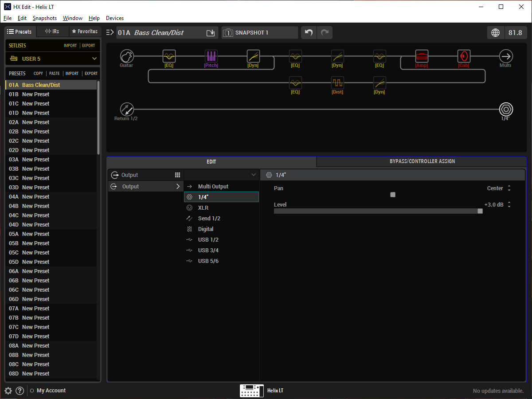This screenshot has width=532, height=399.
Task: Click the grid icon beside Output header
Action: pyautogui.click(x=177, y=175)
